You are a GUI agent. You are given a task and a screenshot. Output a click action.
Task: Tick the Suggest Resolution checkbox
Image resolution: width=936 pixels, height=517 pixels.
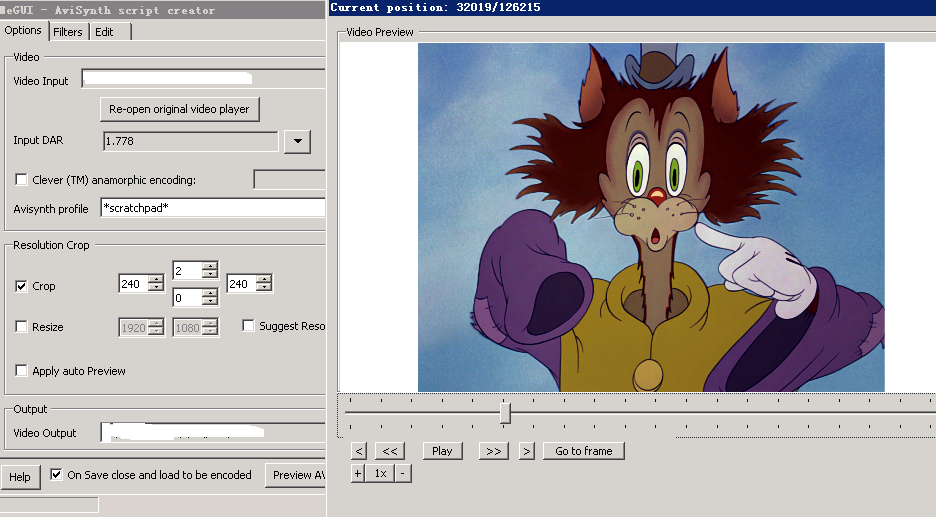point(248,325)
